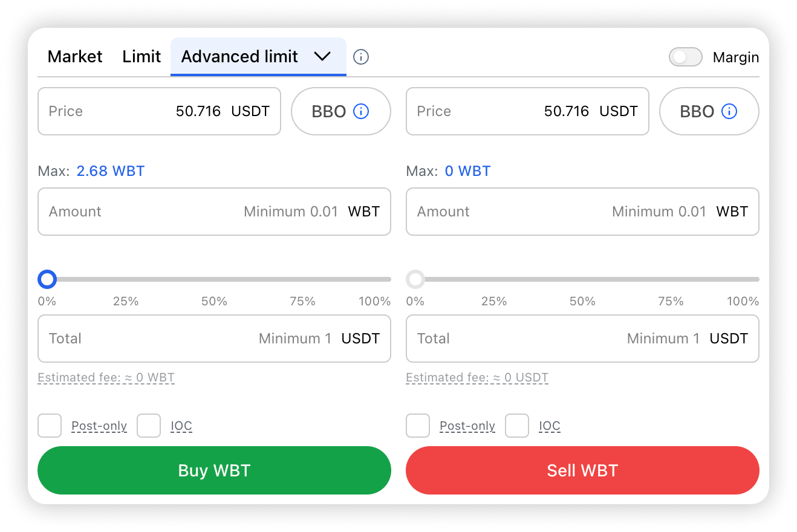Switch to the Market tab

click(75, 57)
